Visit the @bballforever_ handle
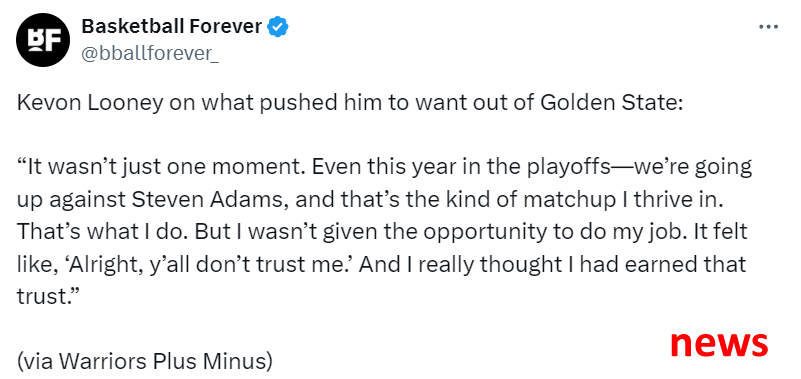Image resolution: width=801 pixels, height=379 pixels. (150, 53)
